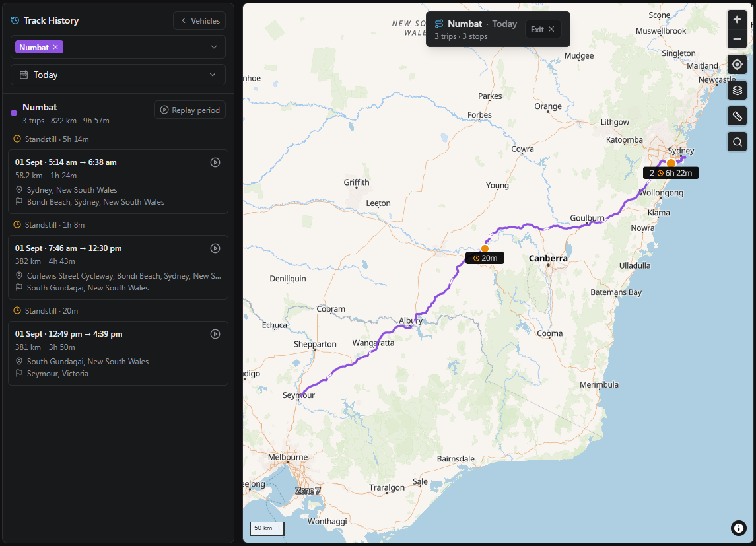Open trip ending at Seymour, Victoria
Screen dimensions: 756x546
click(x=118, y=353)
